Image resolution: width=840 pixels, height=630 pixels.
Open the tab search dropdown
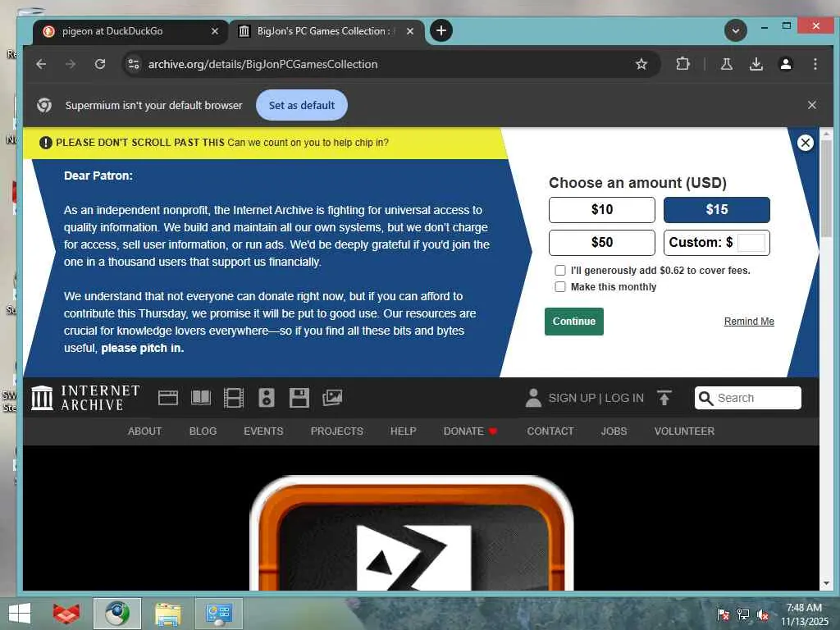point(736,30)
